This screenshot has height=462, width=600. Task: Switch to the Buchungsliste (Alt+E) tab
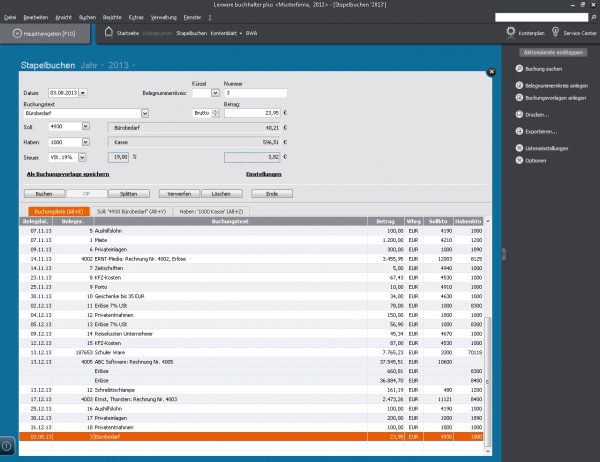[x=59, y=211]
